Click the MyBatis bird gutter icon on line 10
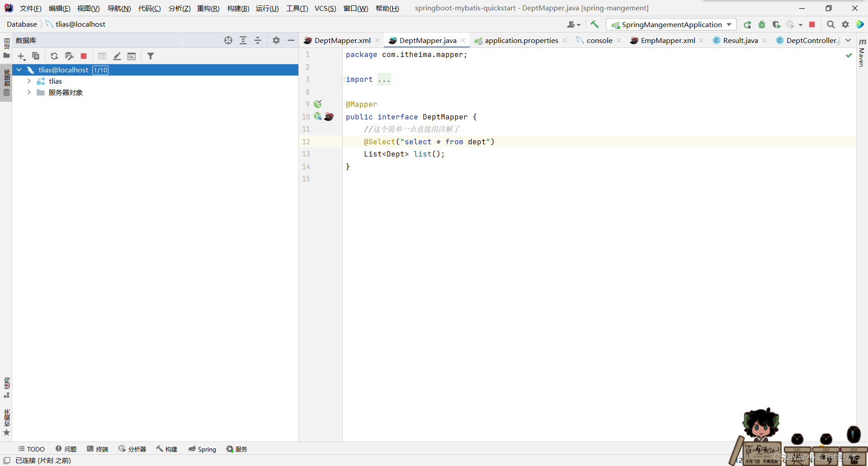The image size is (868, 466). [329, 117]
